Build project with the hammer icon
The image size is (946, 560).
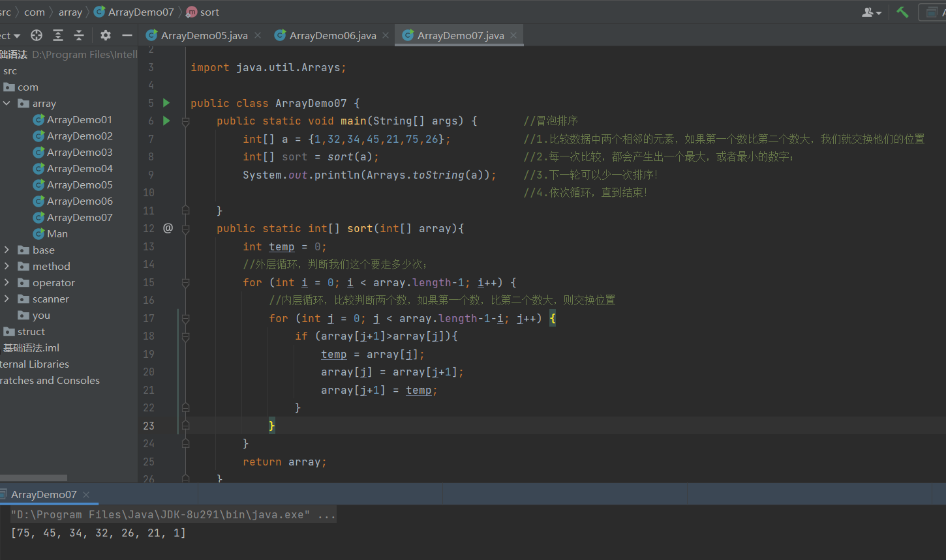tap(902, 12)
